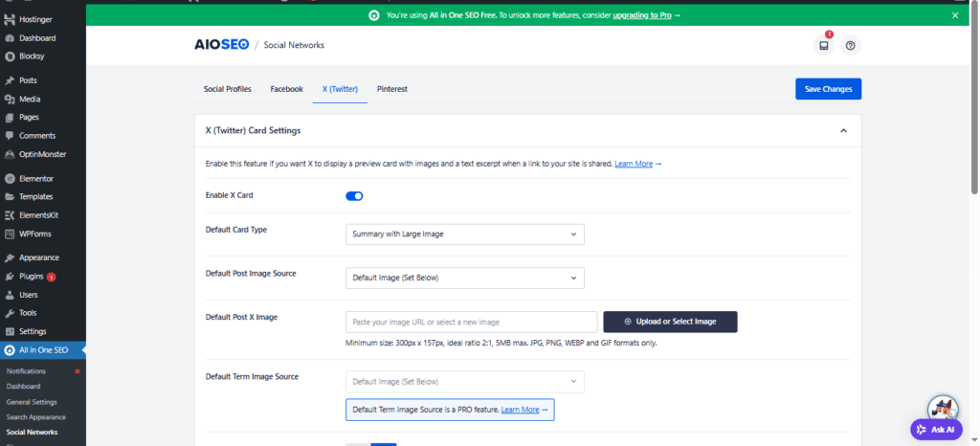Image resolution: width=980 pixels, height=446 pixels.
Task: Collapse the X (Twitter) Card Settings panel
Action: point(843,130)
